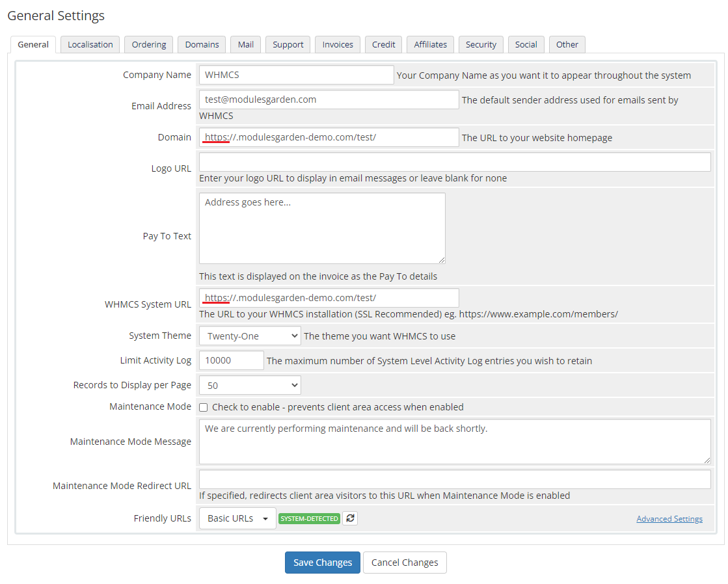Click the 'Check to enable' description text
The image size is (728, 584).
(x=338, y=407)
